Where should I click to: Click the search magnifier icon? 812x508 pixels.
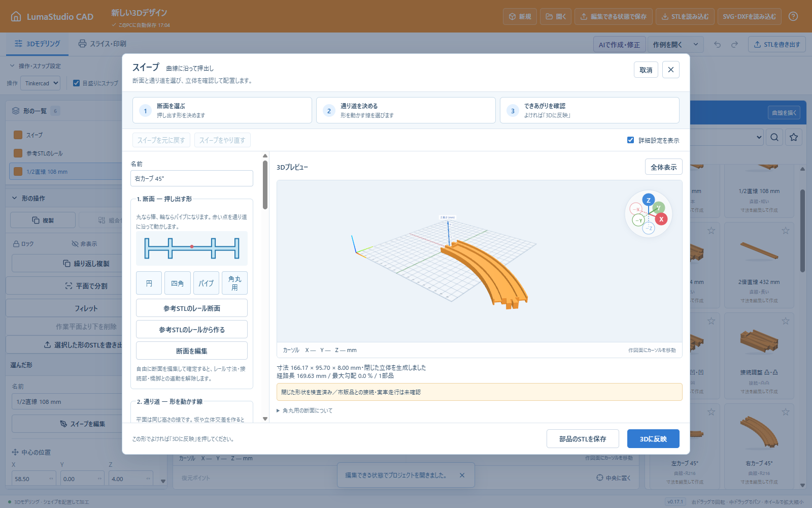[x=774, y=137]
